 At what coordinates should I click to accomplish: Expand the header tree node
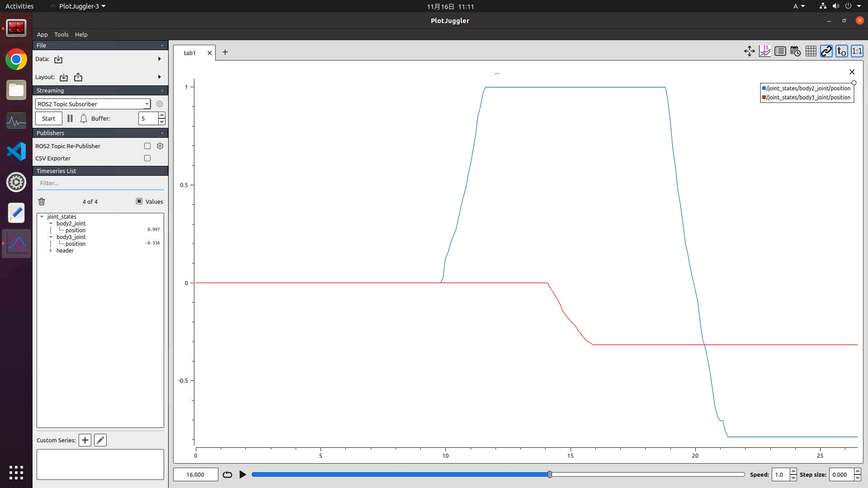(x=51, y=250)
